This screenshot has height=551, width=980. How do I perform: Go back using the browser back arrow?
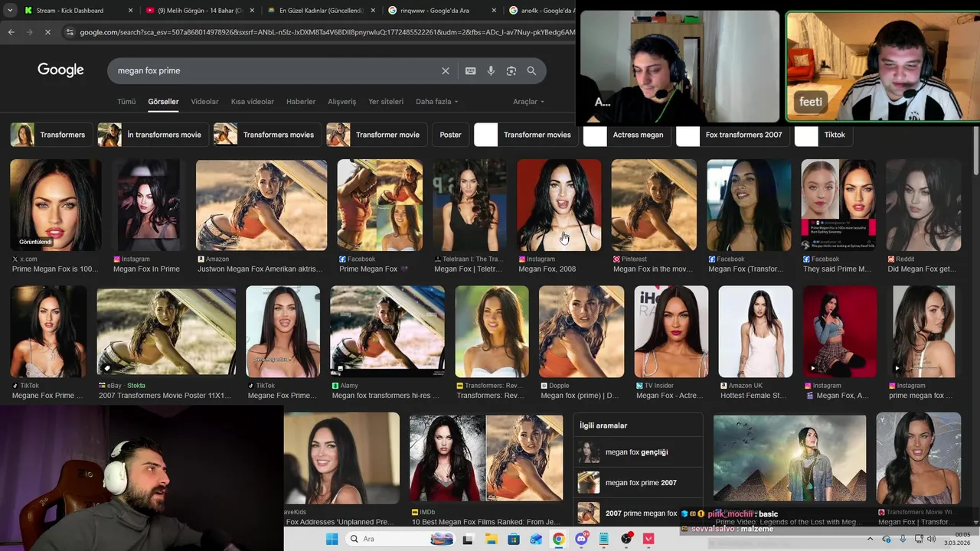(x=11, y=32)
